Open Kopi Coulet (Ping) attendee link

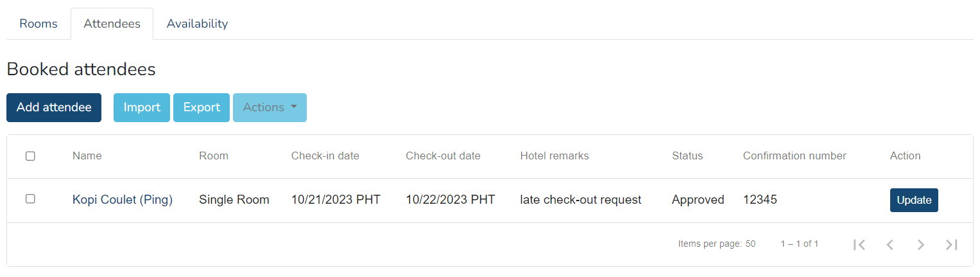pyautogui.click(x=123, y=200)
